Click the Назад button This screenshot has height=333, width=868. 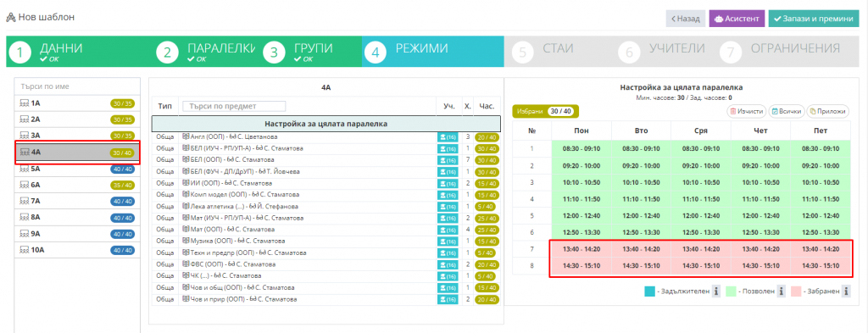(x=685, y=19)
